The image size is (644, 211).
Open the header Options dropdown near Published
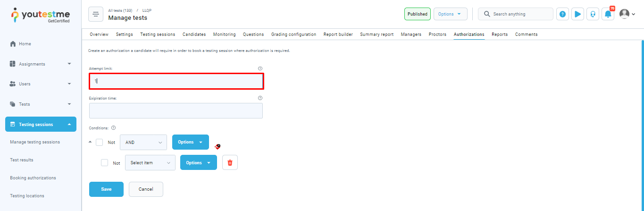451,14
